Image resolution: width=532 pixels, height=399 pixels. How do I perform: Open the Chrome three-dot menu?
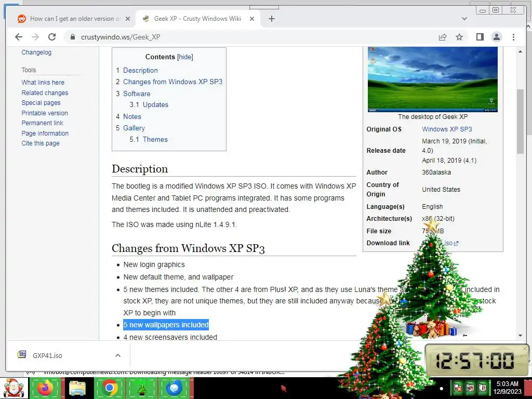coord(513,37)
